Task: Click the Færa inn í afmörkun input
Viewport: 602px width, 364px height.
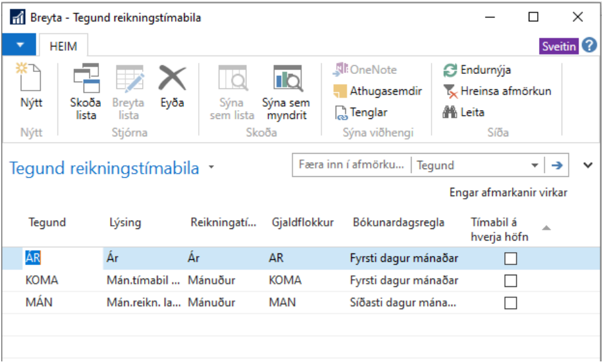Action: pyautogui.click(x=351, y=165)
